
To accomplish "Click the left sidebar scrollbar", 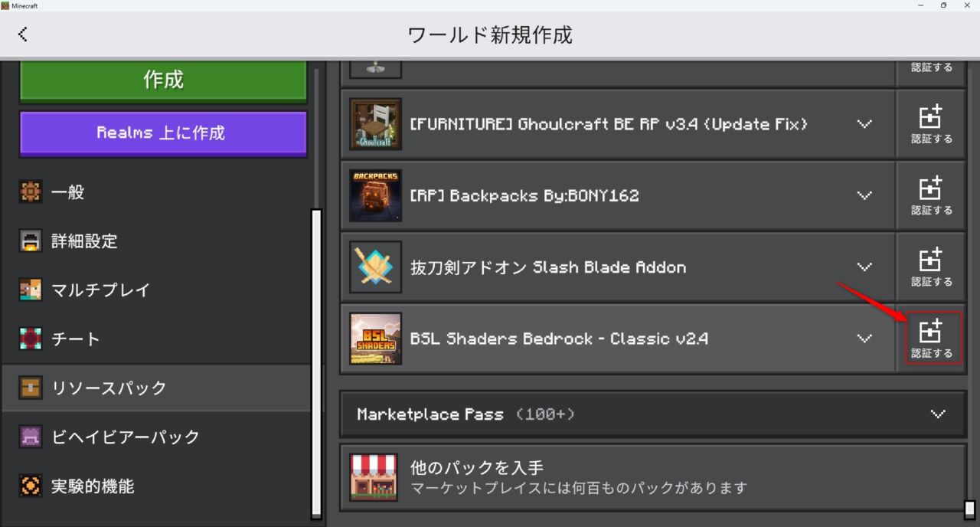I will (x=316, y=363).
